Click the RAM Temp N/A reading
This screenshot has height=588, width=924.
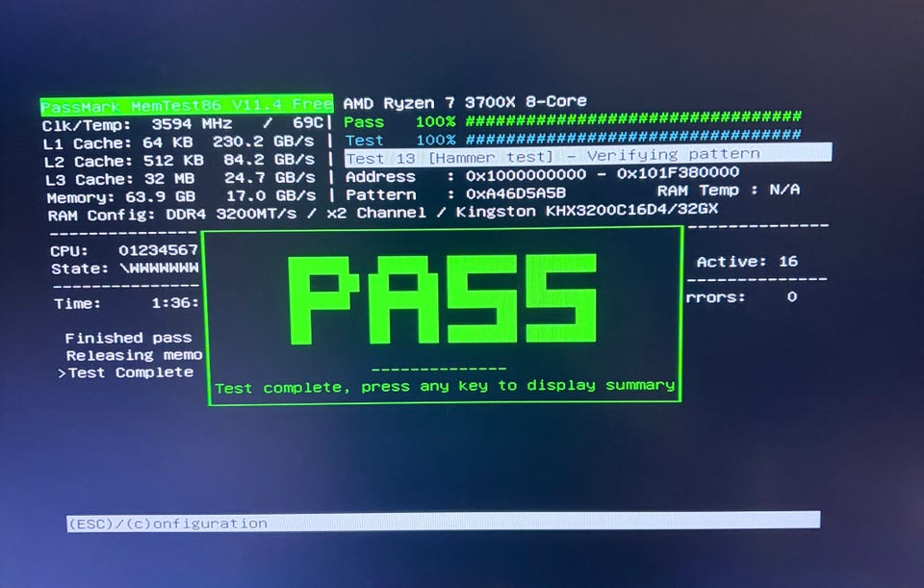(729, 190)
